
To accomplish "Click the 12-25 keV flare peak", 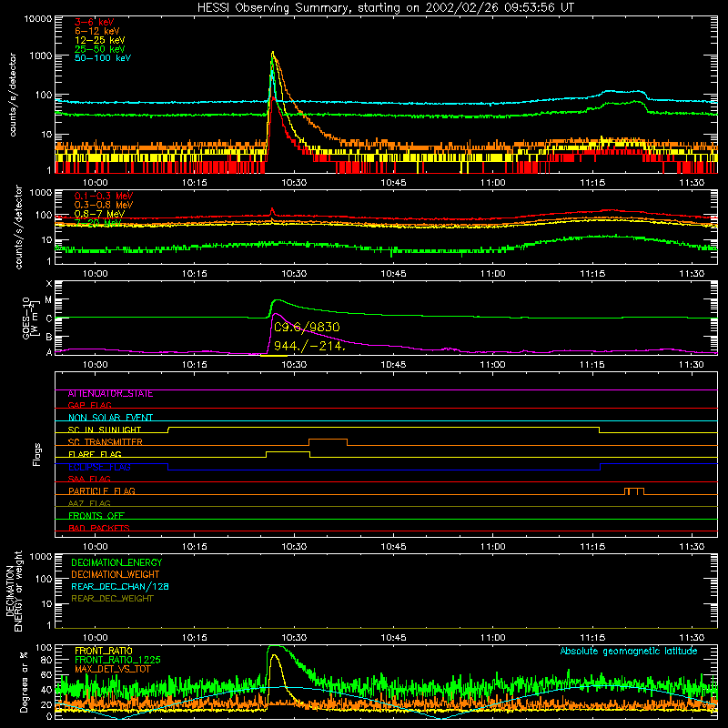I will (x=272, y=53).
